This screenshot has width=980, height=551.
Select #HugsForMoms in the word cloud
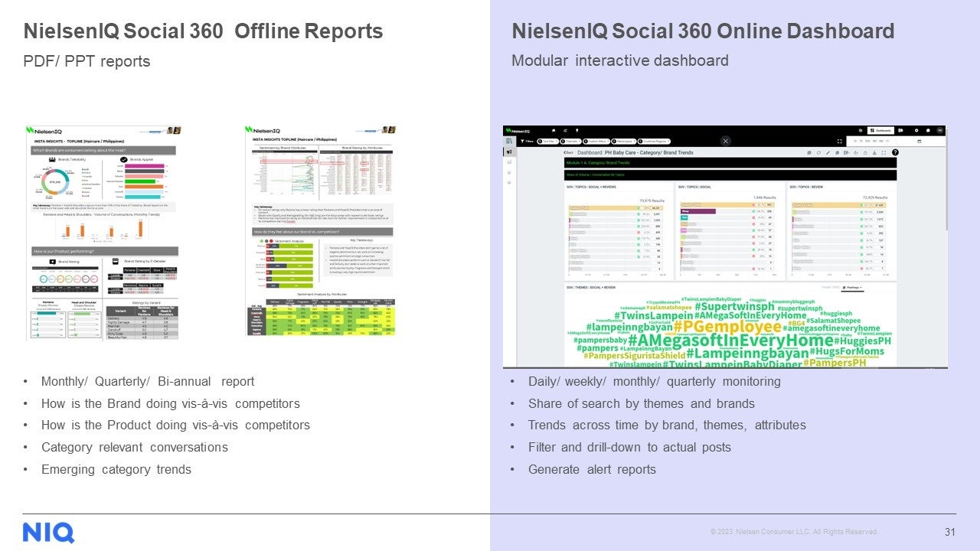tap(847, 351)
